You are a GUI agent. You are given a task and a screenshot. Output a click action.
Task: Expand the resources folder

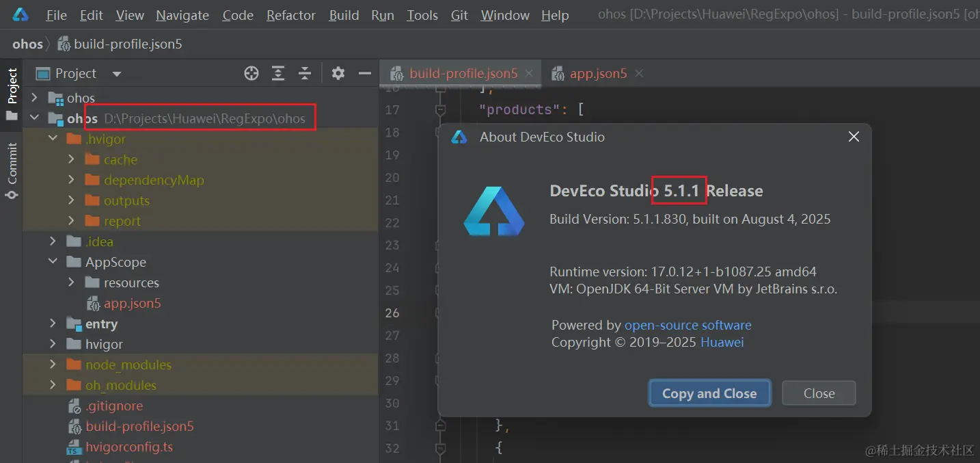point(71,282)
